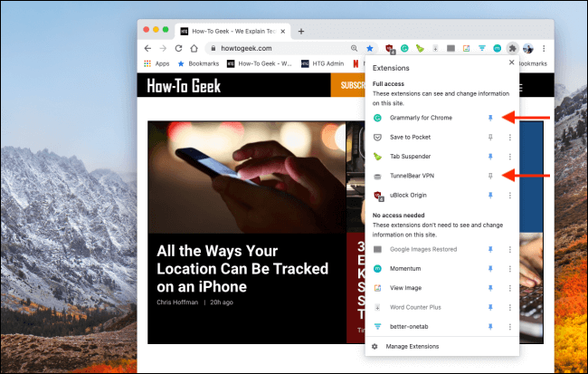Pin Save to Pocket extension
This screenshot has width=588, height=374.
coord(489,138)
